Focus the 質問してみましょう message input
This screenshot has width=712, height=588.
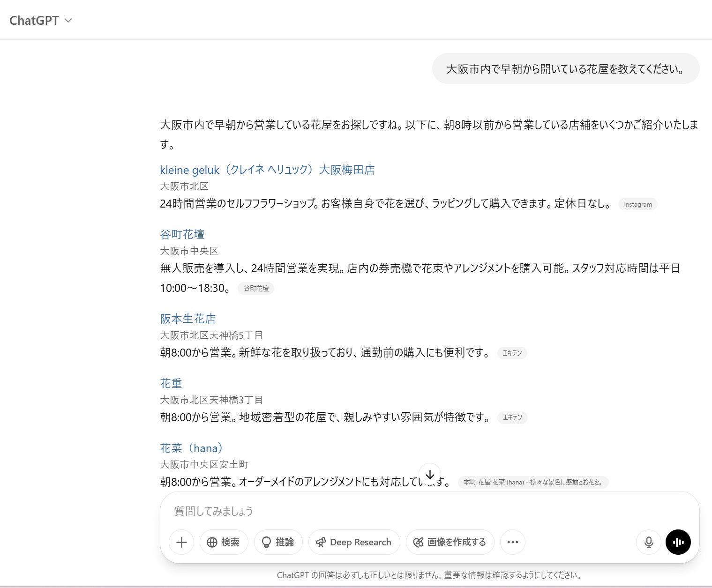point(422,511)
